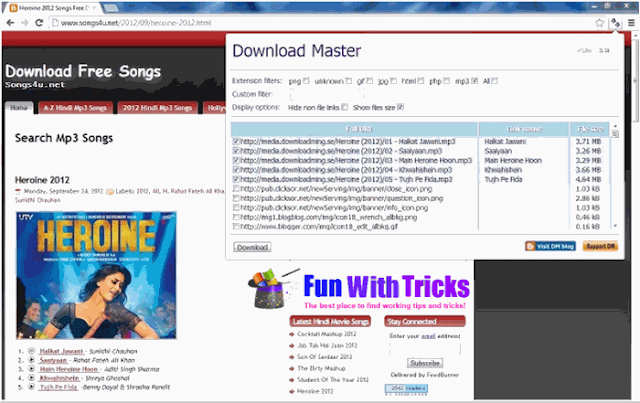Click the browser forward arrow

[24, 23]
